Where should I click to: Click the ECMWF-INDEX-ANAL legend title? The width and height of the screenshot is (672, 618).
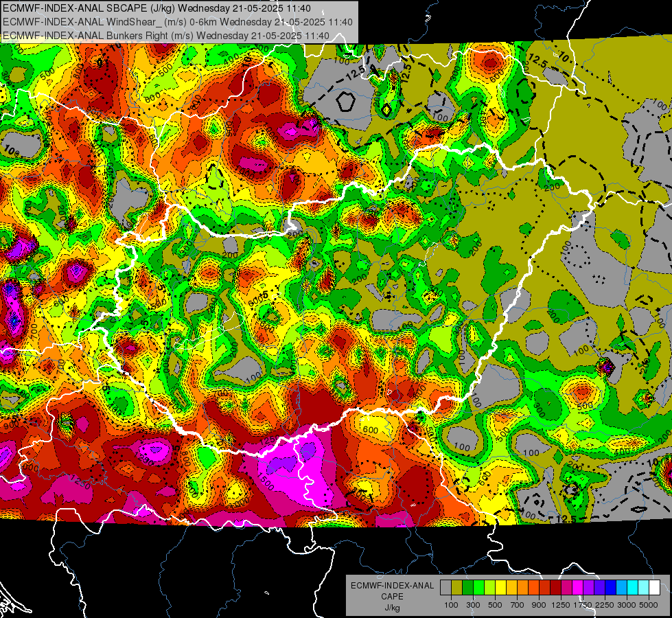click(392, 586)
